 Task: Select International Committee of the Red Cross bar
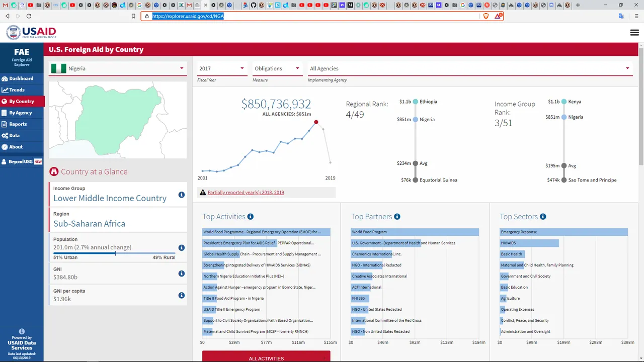pyautogui.click(x=357, y=321)
